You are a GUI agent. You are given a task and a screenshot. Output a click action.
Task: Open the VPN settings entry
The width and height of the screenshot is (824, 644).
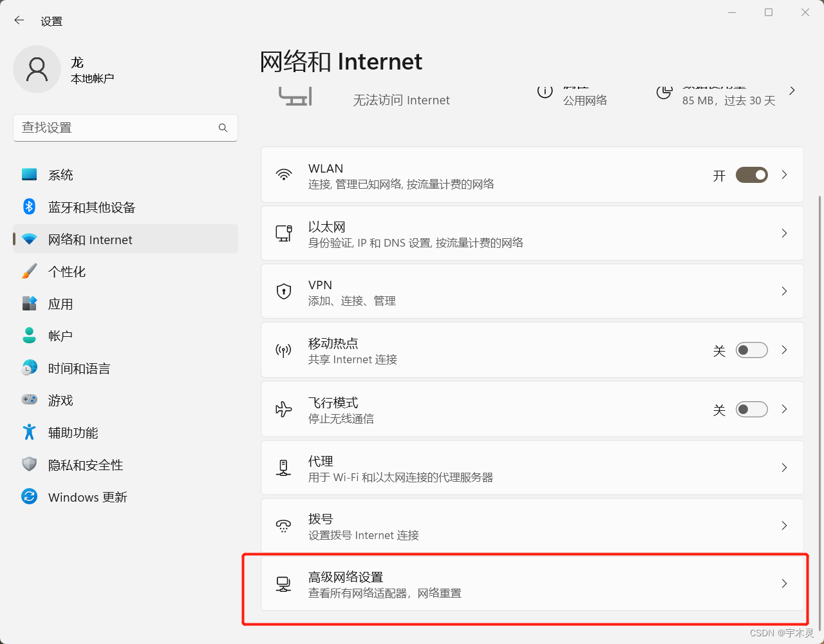532,292
